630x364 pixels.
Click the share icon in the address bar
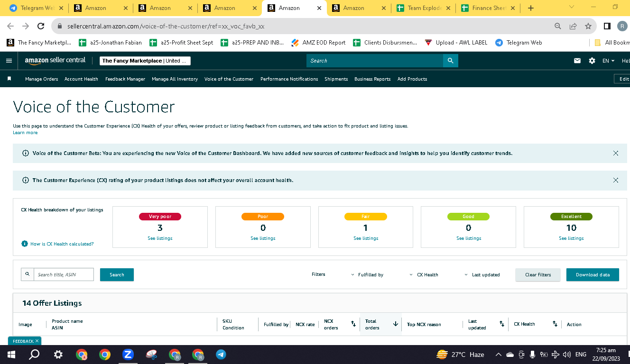tap(573, 27)
